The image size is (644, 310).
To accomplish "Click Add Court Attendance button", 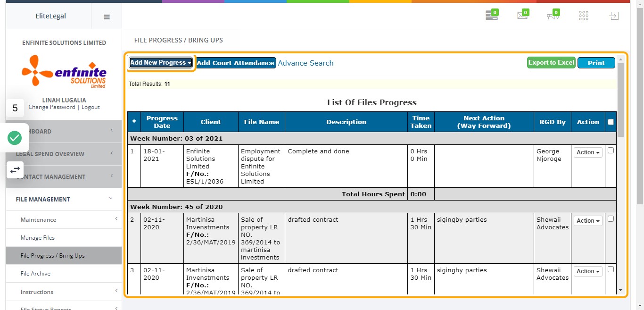I will [236, 63].
